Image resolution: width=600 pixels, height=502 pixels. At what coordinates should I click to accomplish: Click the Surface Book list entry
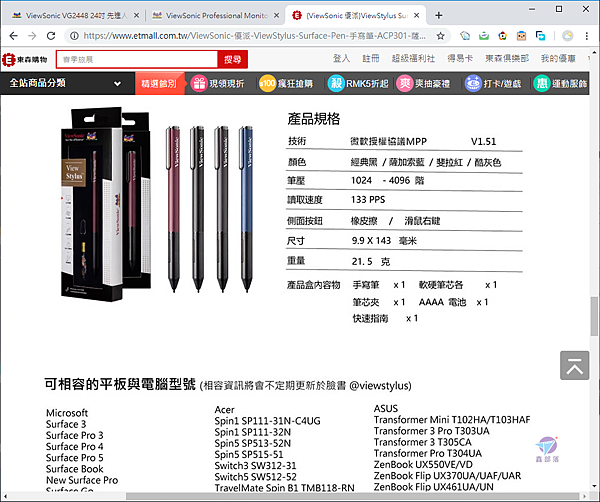click(x=75, y=469)
